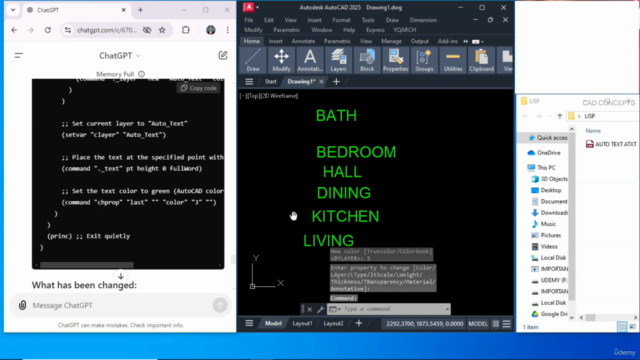Open Downloads in Explorer sidebar
Image resolution: width=640 pixels, height=360 pixels.
(549, 213)
